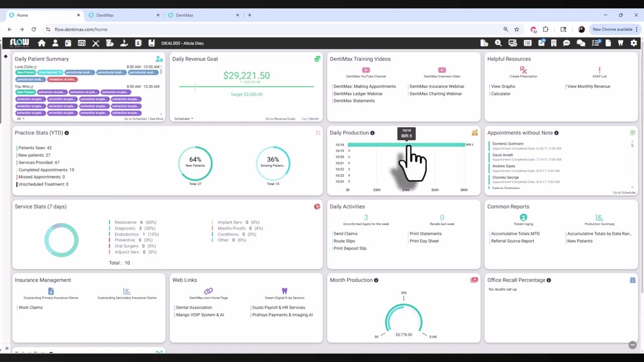Open the tooth icon in toolbar
644x362 pixels.
(620, 43)
